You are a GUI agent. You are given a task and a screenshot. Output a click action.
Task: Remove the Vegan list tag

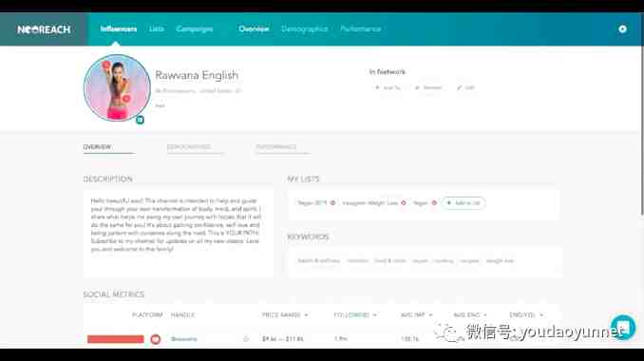pos(434,203)
